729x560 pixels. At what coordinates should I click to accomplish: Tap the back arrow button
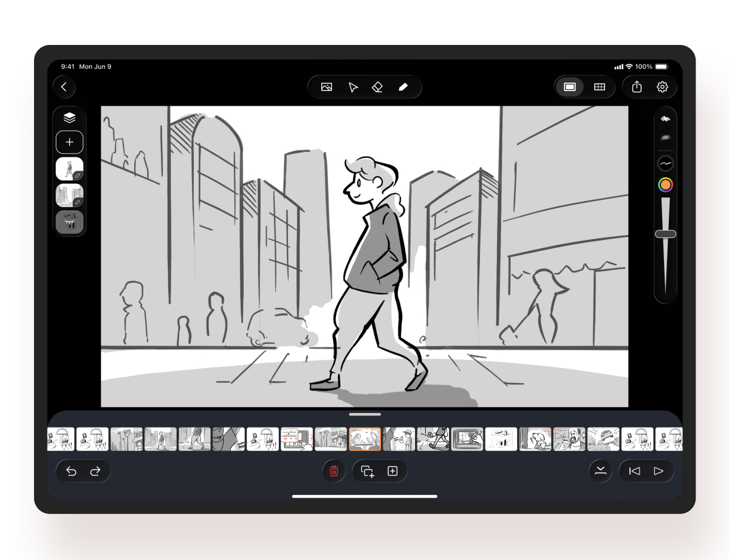click(64, 87)
